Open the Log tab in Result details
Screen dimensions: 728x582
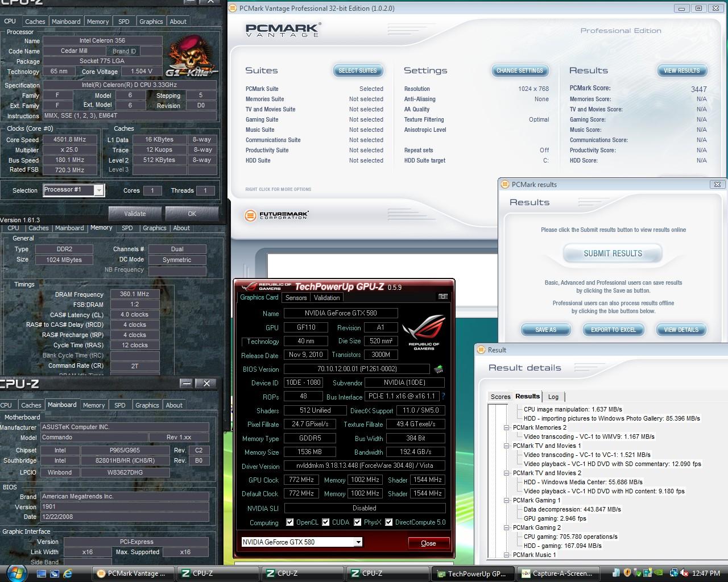[x=553, y=397]
